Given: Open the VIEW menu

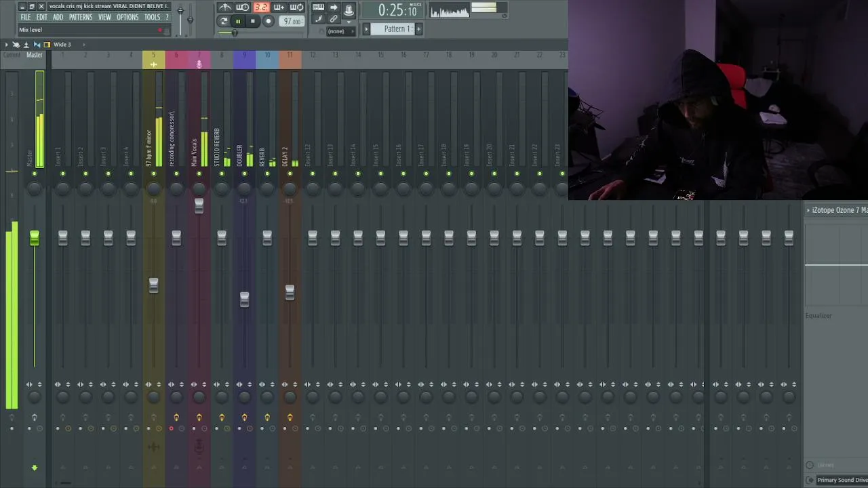Looking at the screenshot, I should click(x=104, y=17).
